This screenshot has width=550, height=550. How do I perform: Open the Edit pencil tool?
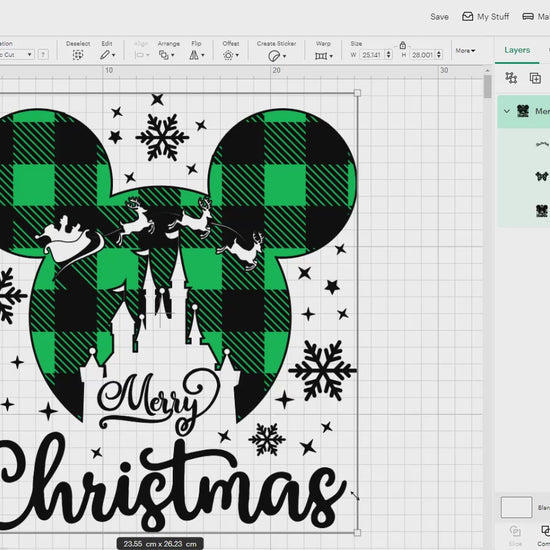coord(105,55)
